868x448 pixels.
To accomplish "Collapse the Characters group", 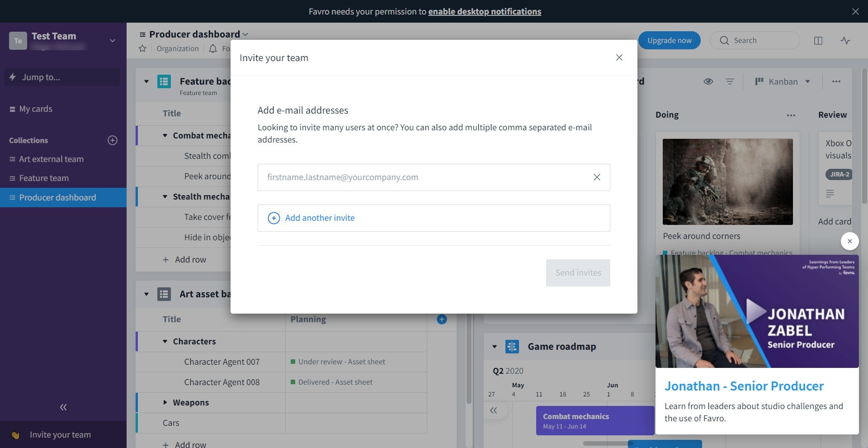I will coord(165,342).
